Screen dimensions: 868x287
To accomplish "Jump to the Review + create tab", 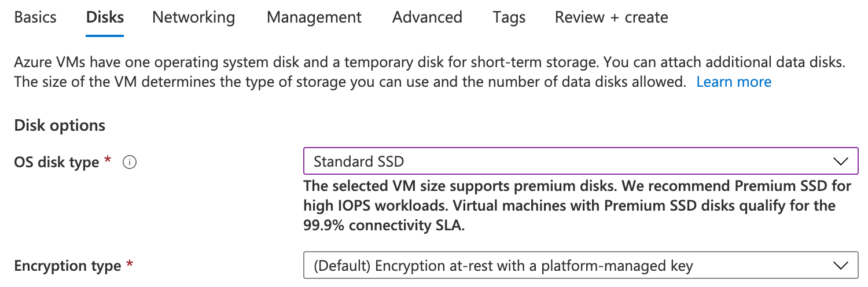I will point(611,17).
